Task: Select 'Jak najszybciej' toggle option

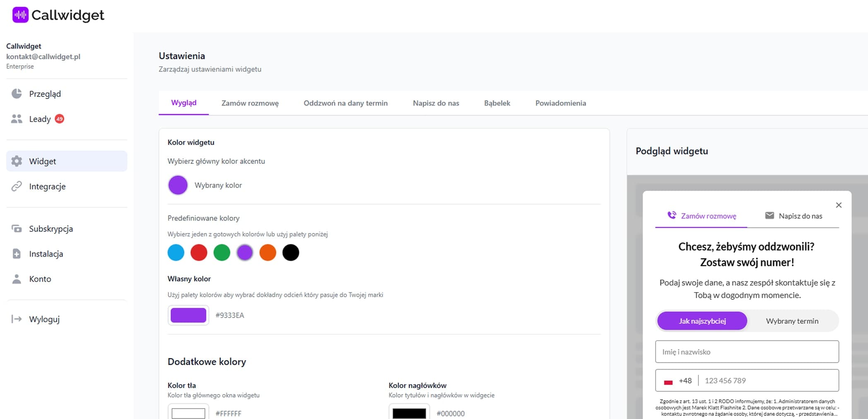Action: 702,321
